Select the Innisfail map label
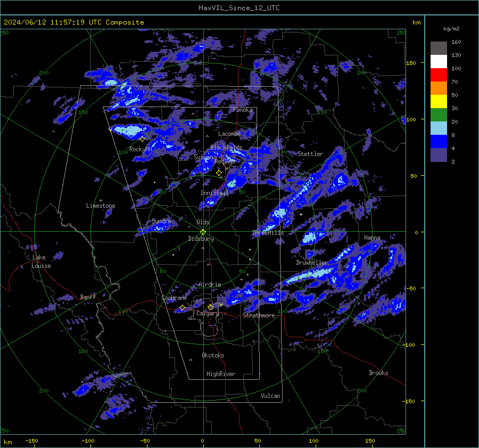This screenshot has width=479, height=448. [x=215, y=193]
